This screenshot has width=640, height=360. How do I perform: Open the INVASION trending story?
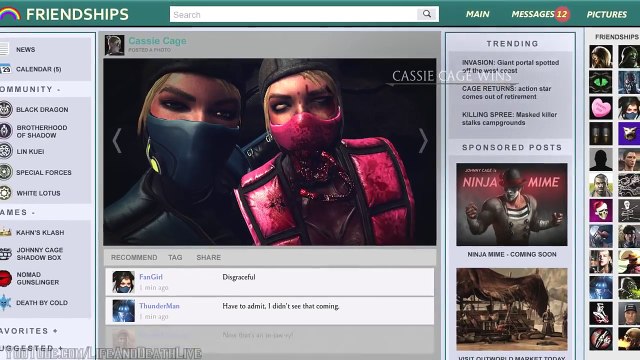(510, 67)
